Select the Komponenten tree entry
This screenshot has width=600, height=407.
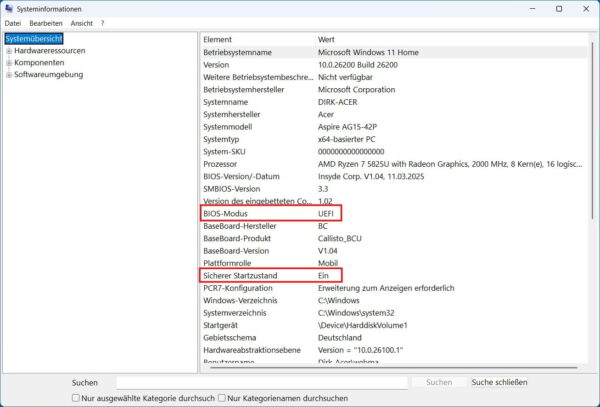click(x=39, y=62)
